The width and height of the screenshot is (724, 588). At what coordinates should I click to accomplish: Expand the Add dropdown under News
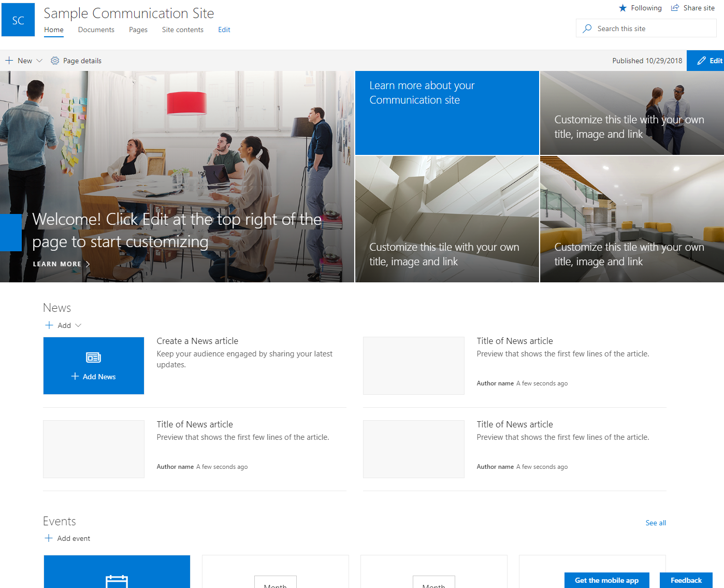(78, 325)
